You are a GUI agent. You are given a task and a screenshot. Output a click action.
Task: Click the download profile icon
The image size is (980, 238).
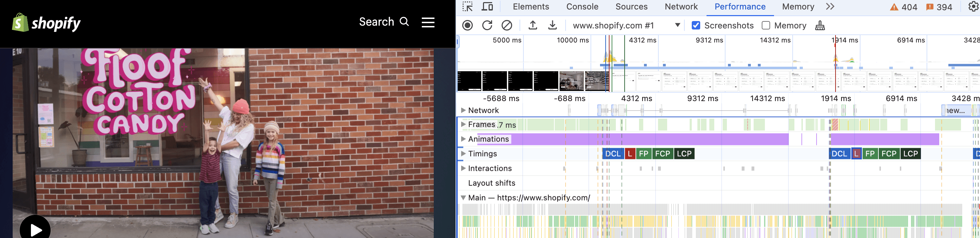(x=553, y=26)
